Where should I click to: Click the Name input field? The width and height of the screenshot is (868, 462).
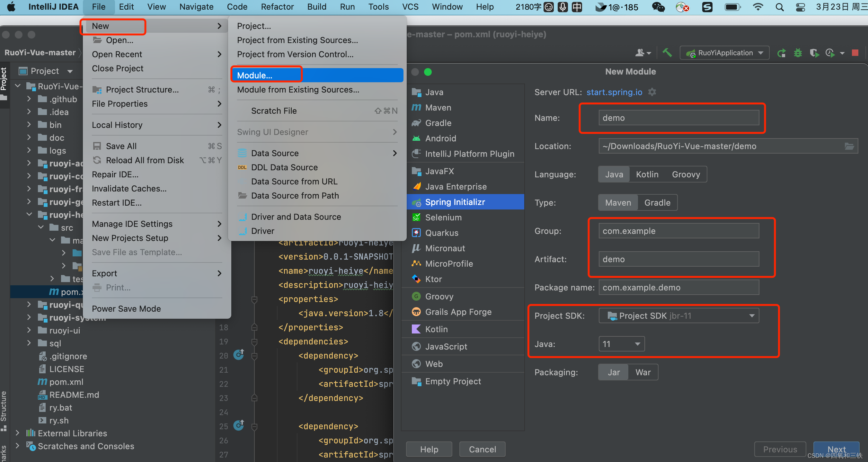click(679, 118)
